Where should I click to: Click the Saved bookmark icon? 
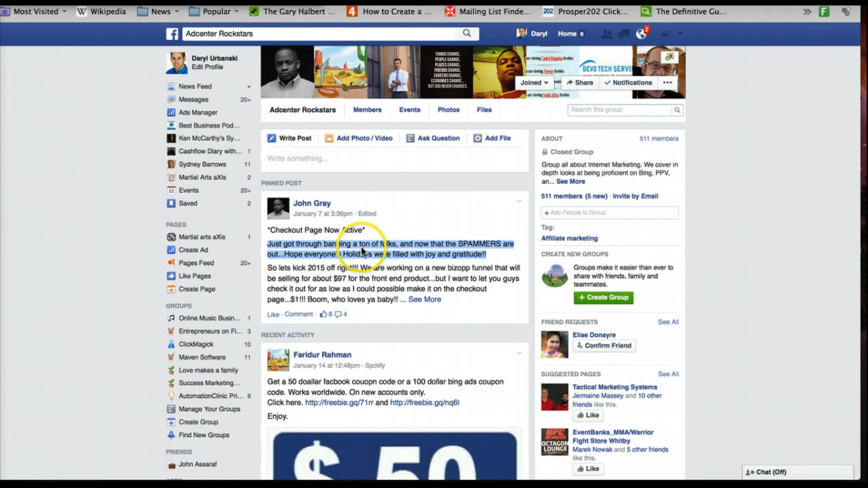pyautogui.click(x=171, y=203)
